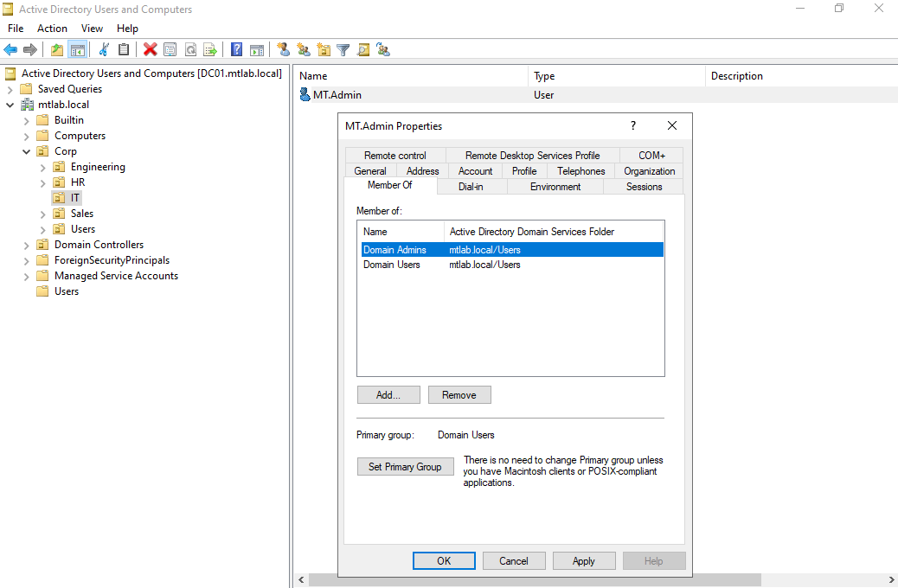Click OK in MT.Admin Properties
Viewport: 898px width, 588px height.
click(444, 561)
